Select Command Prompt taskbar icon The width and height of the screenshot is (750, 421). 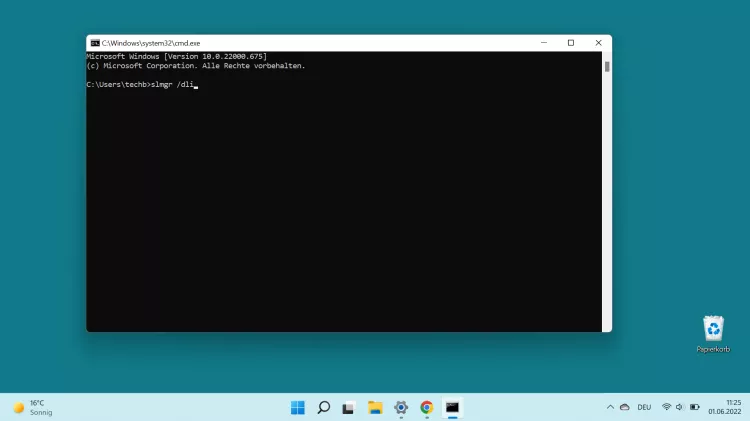[x=452, y=408]
